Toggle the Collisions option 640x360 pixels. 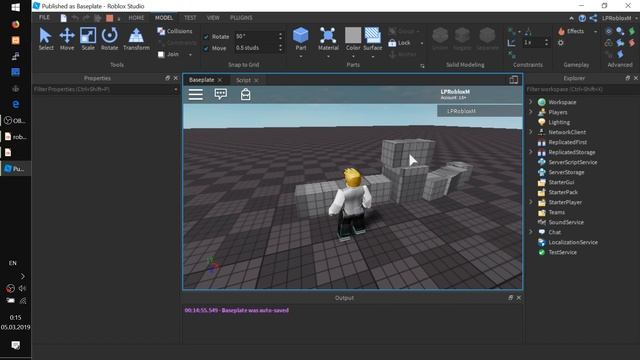[x=175, y=31]
